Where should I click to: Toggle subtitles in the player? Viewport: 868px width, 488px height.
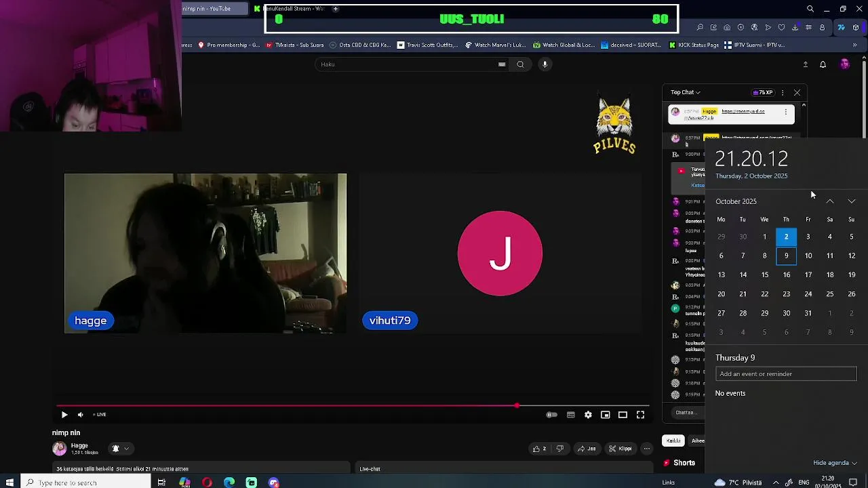pyautogui.click(x=571, y=415)
